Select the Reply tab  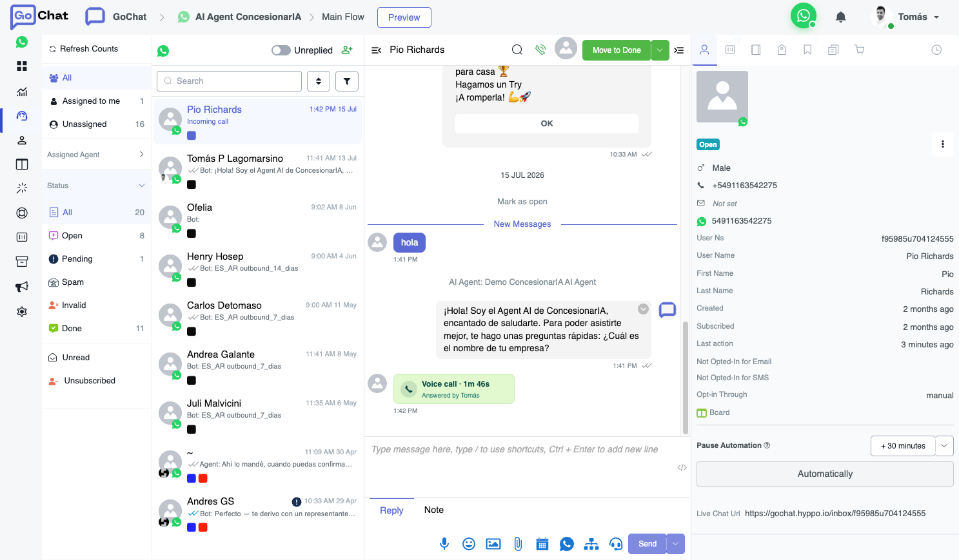391,510
